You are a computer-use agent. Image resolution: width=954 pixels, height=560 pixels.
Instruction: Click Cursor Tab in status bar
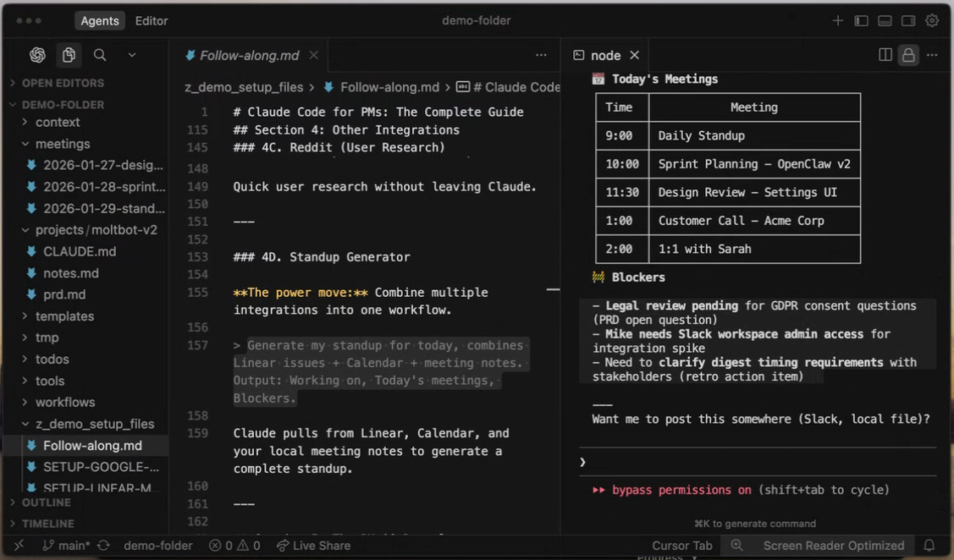click(682, 546)
